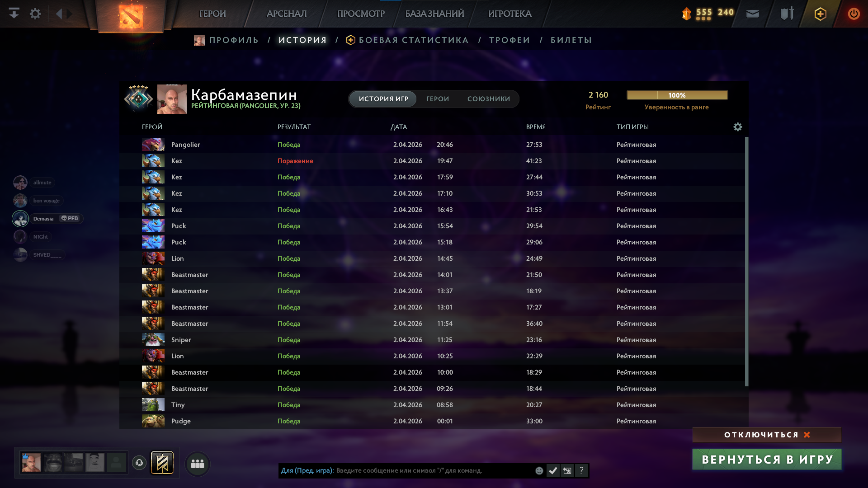
Task: Sort by the ВРЕМЯ column header
Action: coord(536,127)
